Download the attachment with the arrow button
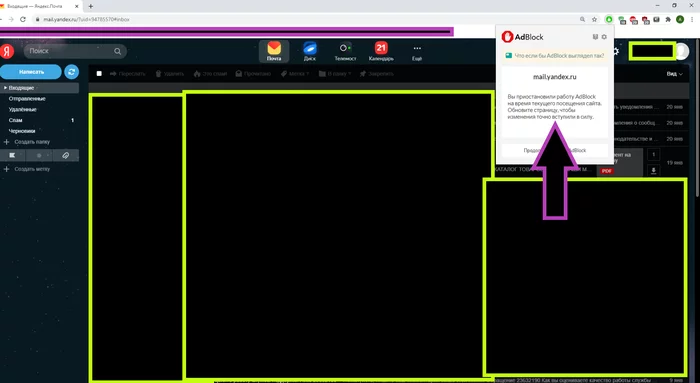 [654, 171]
